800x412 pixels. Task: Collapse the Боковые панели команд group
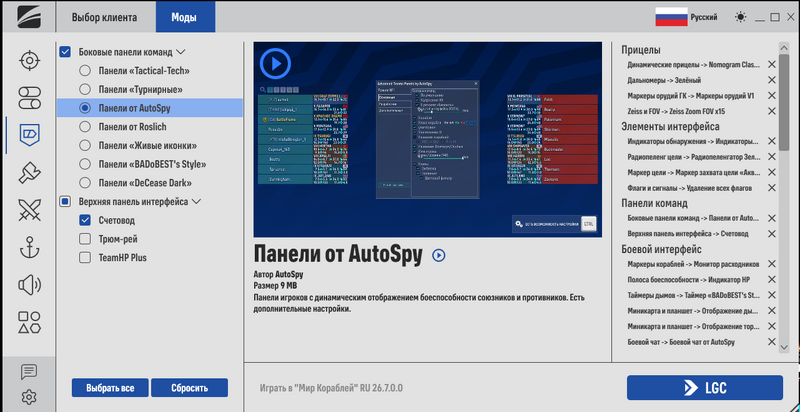pos(181,52)
